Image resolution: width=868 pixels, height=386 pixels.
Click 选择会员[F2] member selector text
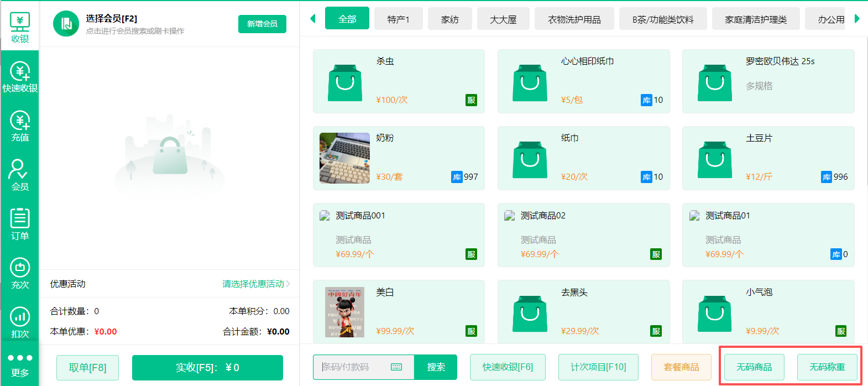(x=111, y=18)
